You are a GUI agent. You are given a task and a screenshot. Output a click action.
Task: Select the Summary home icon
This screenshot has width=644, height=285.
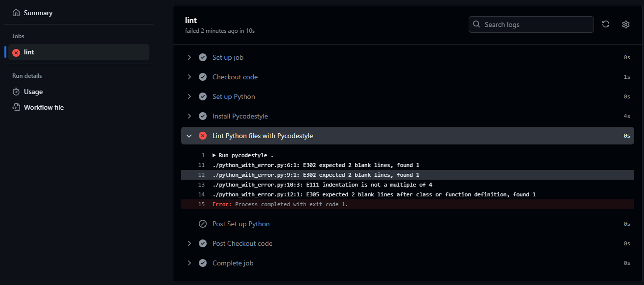[16, 12]
